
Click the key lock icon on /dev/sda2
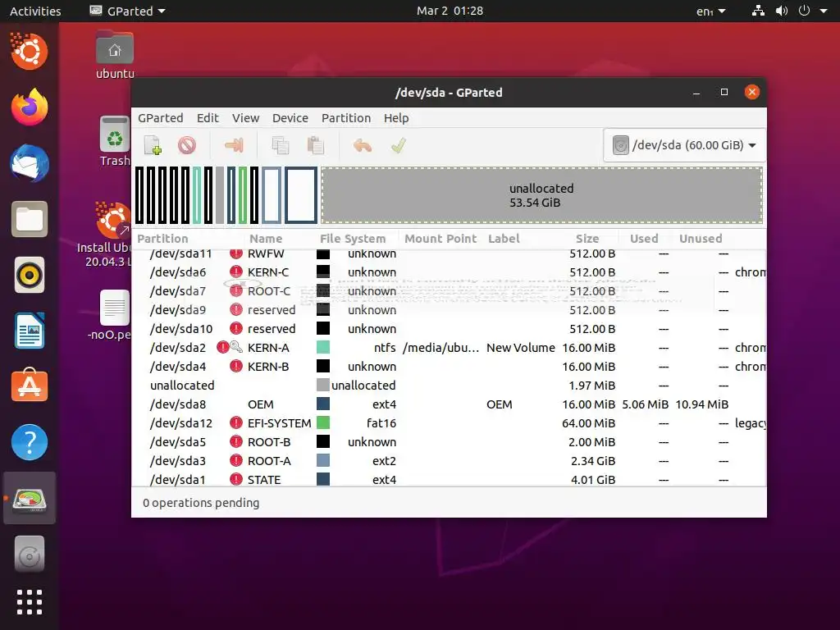click(x=237, y=347)
